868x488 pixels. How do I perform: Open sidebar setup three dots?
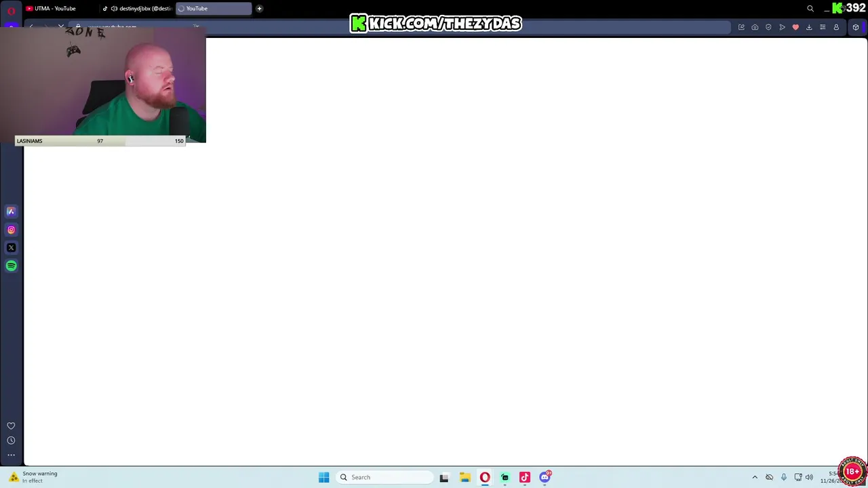(x=11, y=455)
